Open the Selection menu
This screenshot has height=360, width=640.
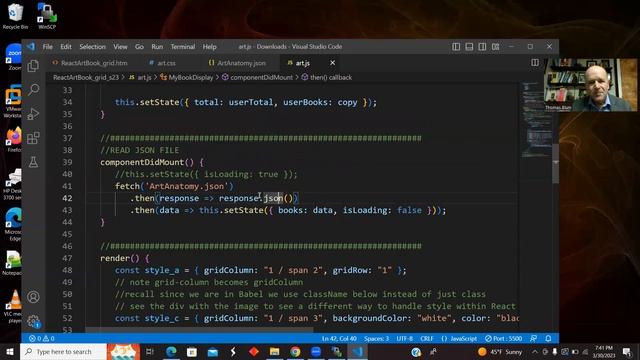pyautogui.click(x=92, y=47)
